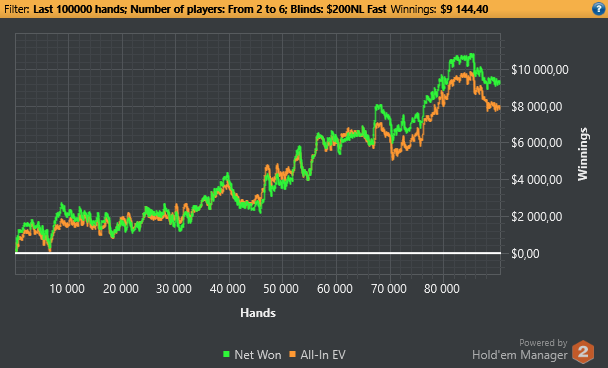The height and width of the screenshot is (368, 608).
Task: Click the $10 000,00 axis label
Action: pos(540,70)
